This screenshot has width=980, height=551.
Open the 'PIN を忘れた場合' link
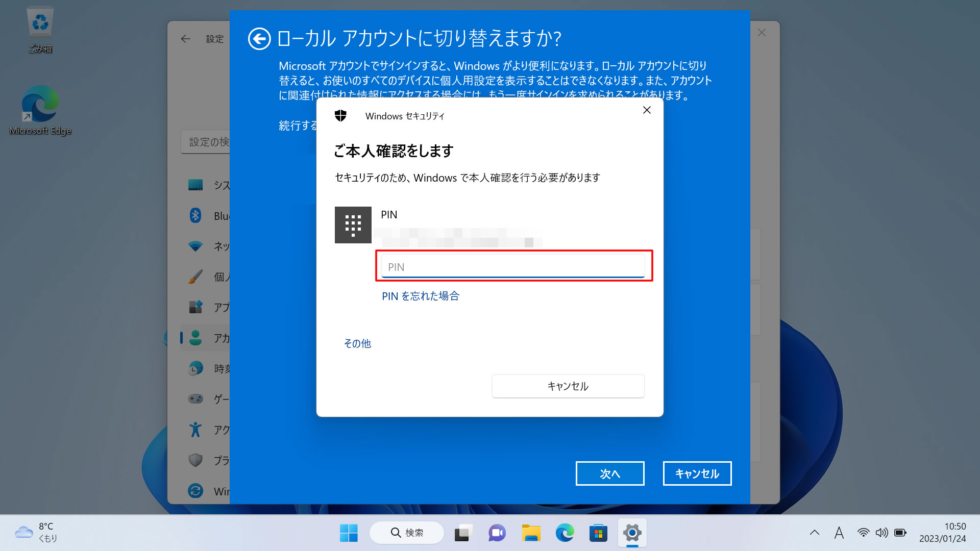[x=421, y=296]
